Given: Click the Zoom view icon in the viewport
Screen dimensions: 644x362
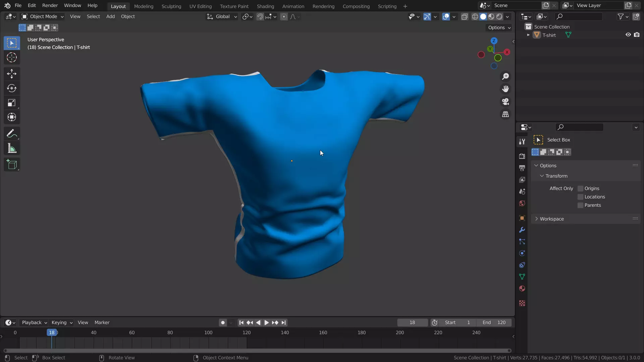Looking at the screenshot, I should tap(505, 76).
